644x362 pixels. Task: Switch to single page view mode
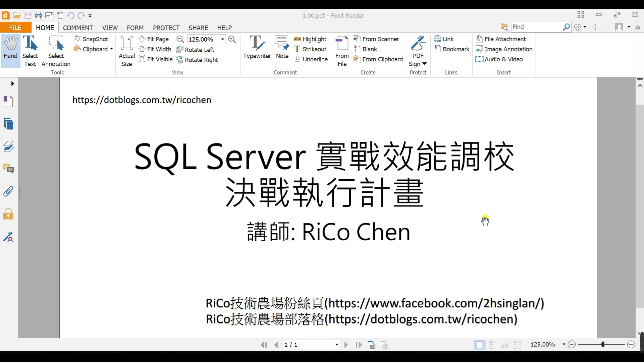[x=479, y=345]
